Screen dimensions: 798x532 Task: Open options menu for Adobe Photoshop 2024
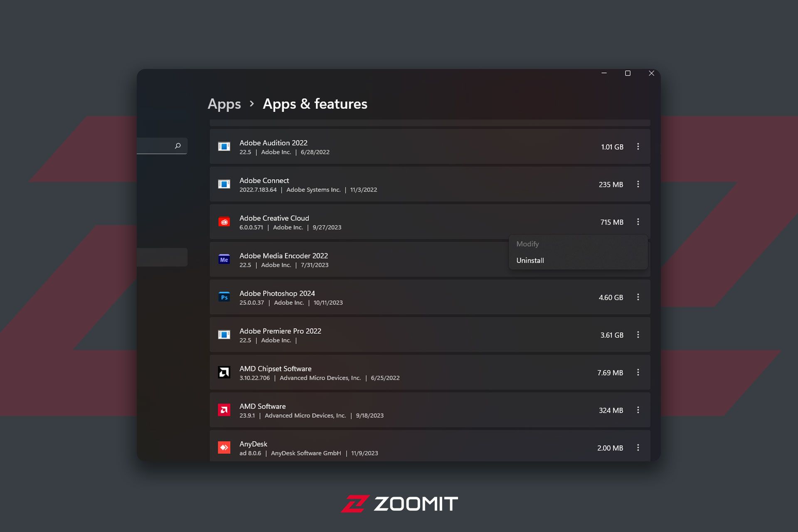point(638,297)
